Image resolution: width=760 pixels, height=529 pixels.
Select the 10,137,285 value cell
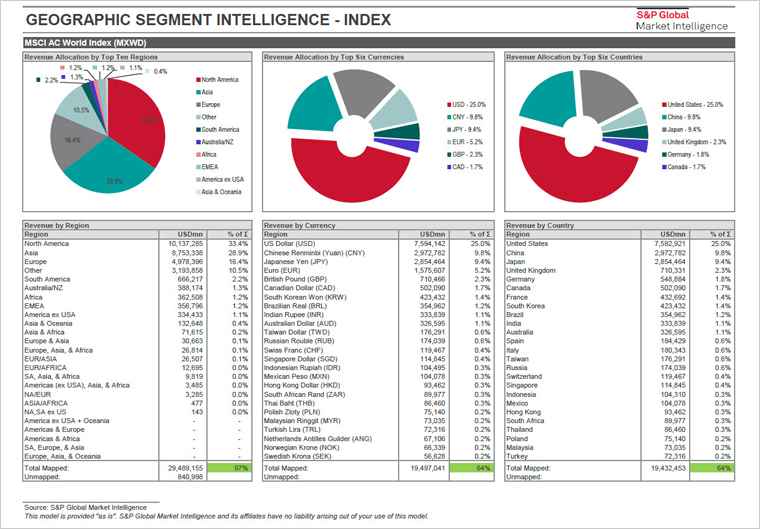point(186,244)
